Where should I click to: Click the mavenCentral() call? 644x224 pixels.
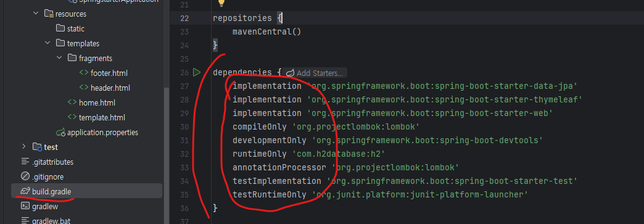click(x=267, y=31)
